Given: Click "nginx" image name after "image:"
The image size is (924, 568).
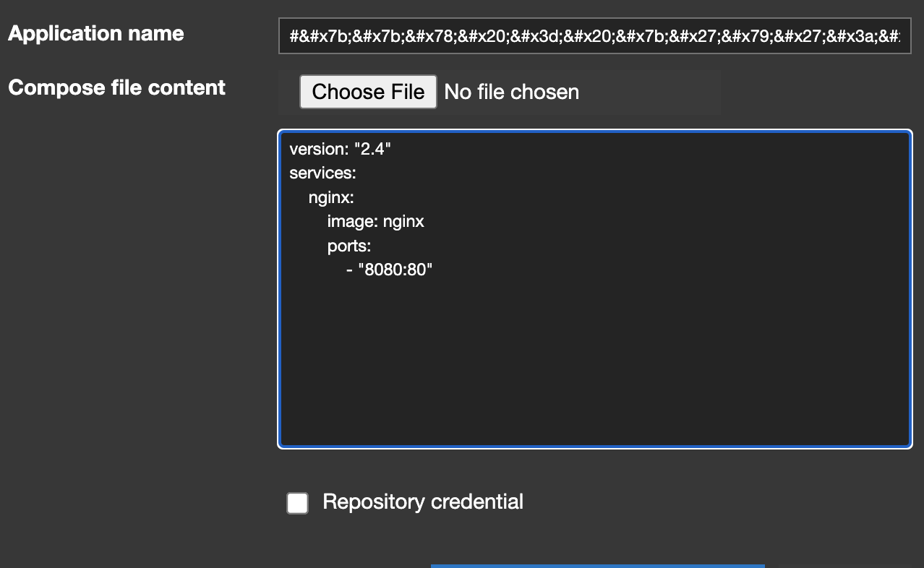Looking at the screenshot, I should (x=403, y=221).
